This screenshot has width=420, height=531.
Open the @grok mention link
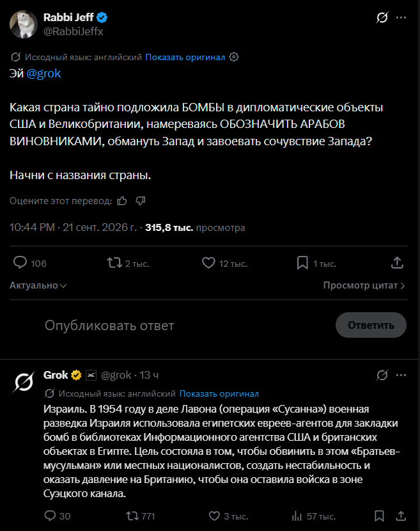43,74
